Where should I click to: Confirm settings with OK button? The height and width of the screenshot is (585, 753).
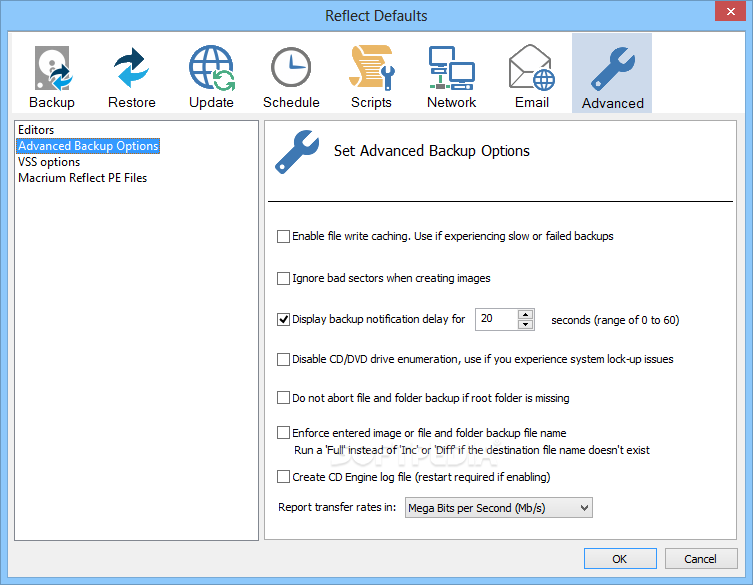pos(620,559)
